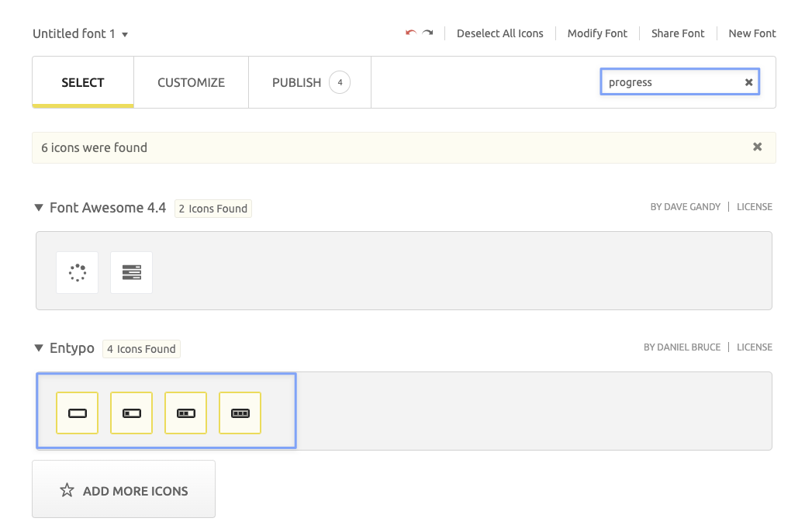Click the ADD MORE ICONS button
Screen dimensions: 812x532
(x=123, y=489)
